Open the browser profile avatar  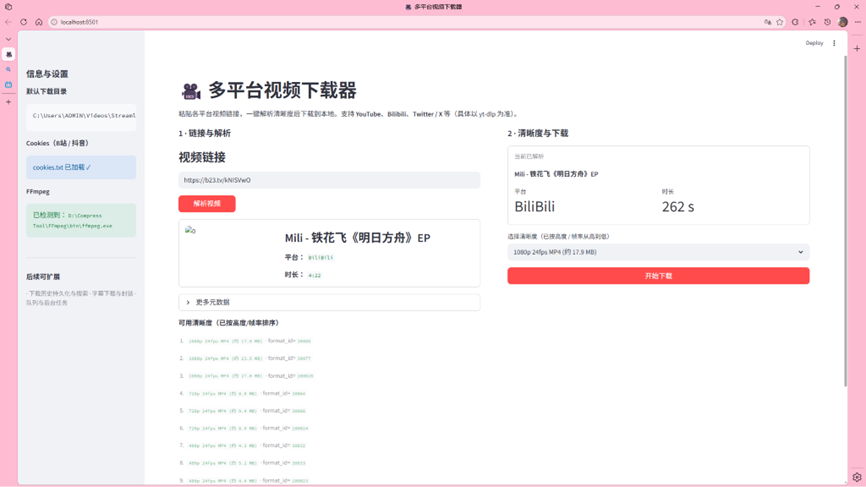point(842,22)
